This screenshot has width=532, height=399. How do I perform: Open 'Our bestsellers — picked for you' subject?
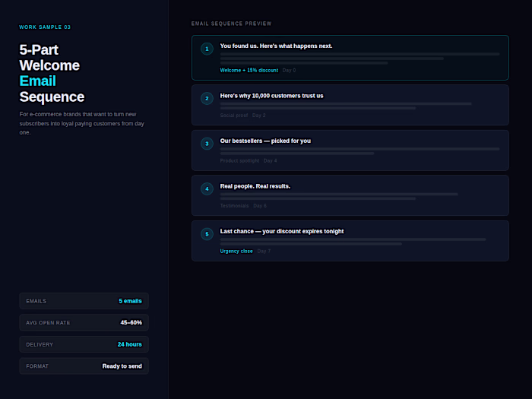[265, 141]
